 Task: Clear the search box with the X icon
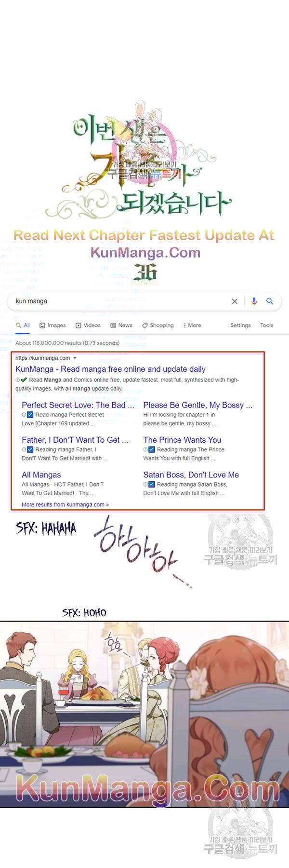click(x=235, y=301)
